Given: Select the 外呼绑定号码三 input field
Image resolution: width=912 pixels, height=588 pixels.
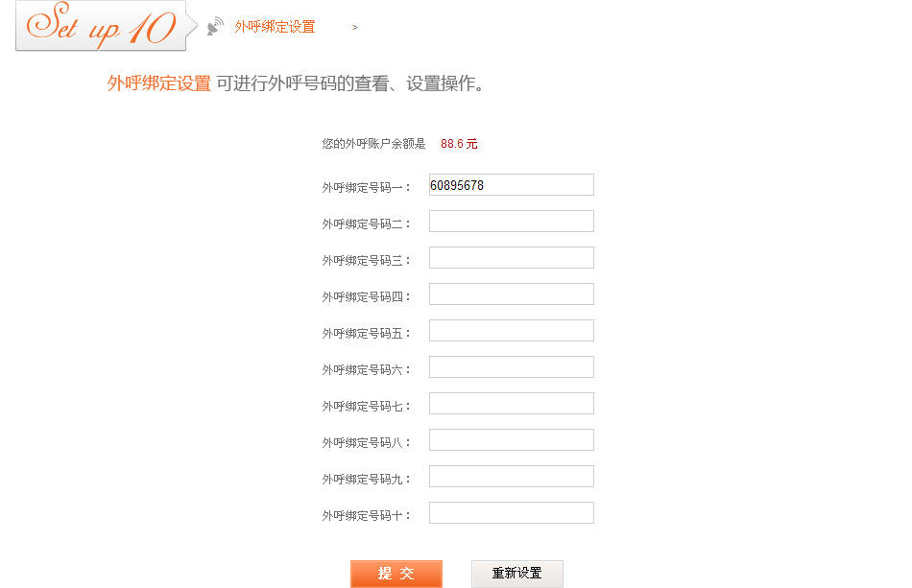Looking at the screenshot, I should click(511, 258).
